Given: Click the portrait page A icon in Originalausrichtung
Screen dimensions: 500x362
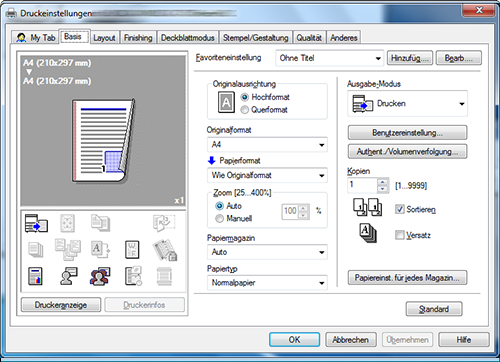Looking at the screenshot, I should [226, 102].
